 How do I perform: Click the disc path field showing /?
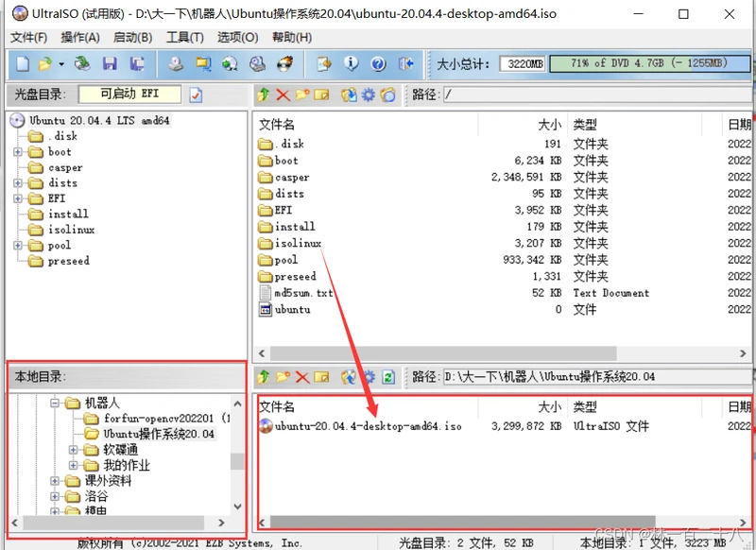597,95
